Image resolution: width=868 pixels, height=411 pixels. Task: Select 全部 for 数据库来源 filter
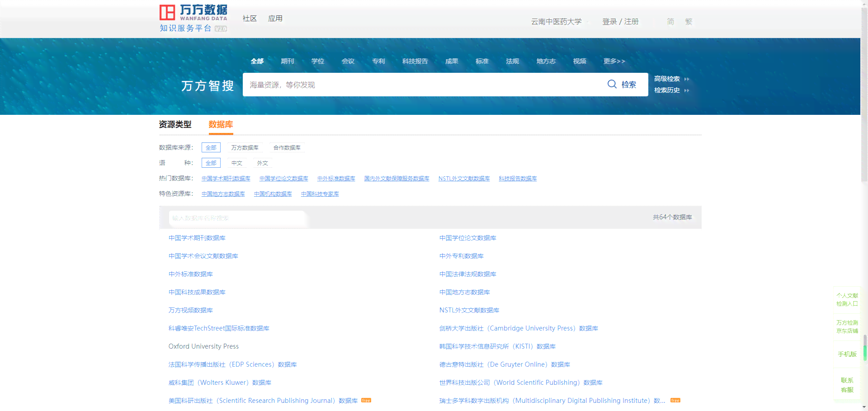211,147
